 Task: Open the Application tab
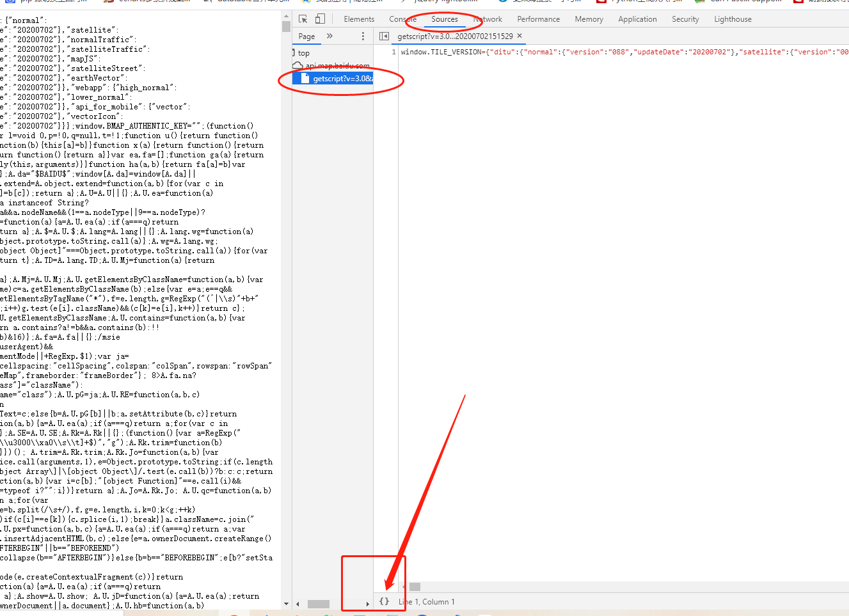(x=637, y=19)
